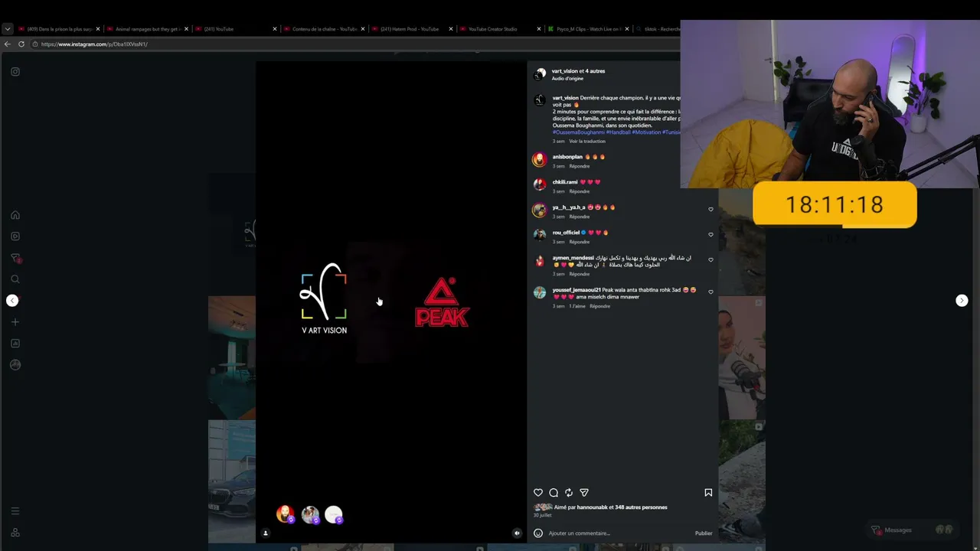Image resolution: width=980 pixels, height=551 pixels.
Task: Open the #OussemaBoughanmi hashtag
Action: pyautogui.click(x=578, y=132)
